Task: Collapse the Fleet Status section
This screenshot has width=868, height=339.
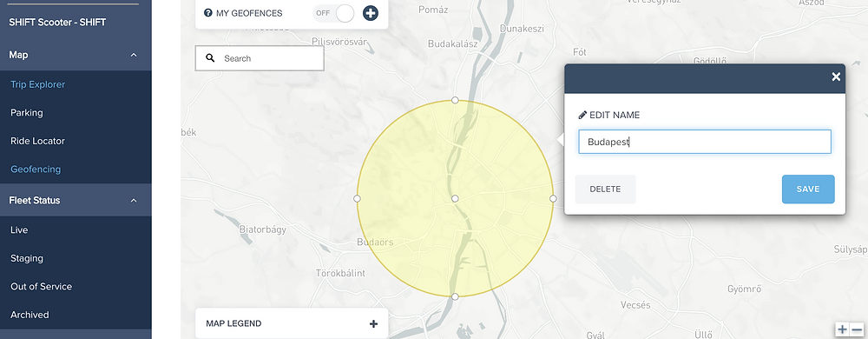Action: coord(134,200)
